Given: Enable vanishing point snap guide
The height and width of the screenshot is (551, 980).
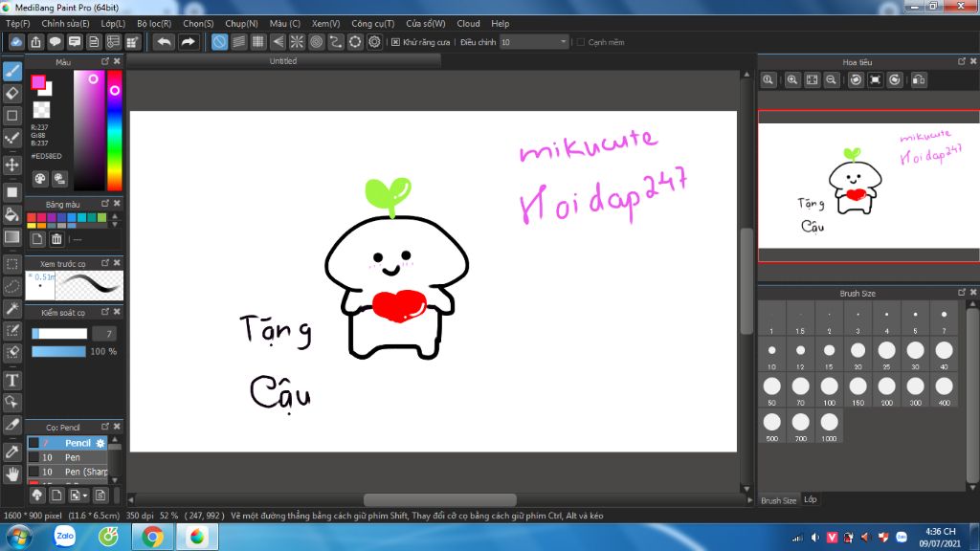Looking at the screenshot, I should (278, 42).
